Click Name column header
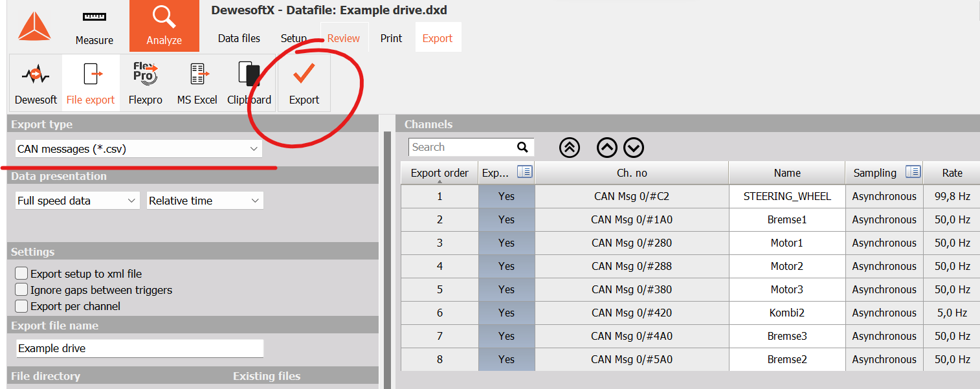Viewport: 980px width, 389px height. coord(787,173)
